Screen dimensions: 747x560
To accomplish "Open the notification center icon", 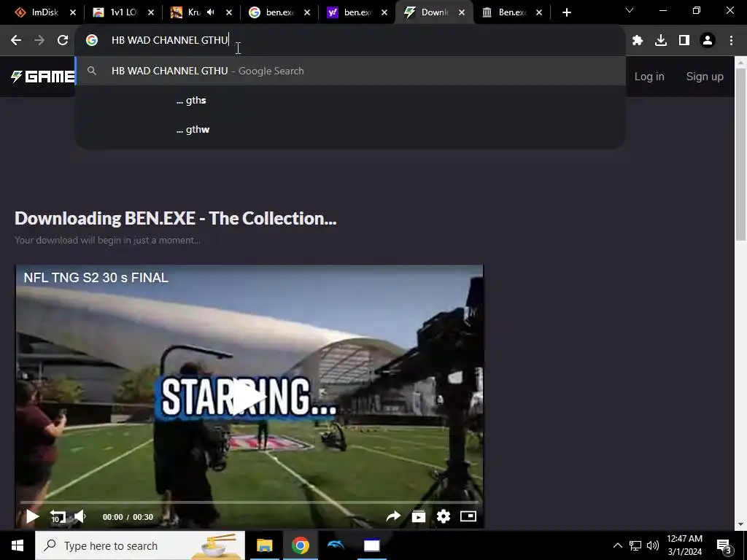I will [724, 546].
